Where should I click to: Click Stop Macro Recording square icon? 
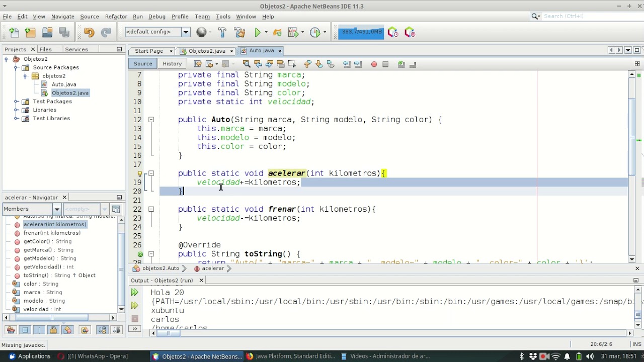click(385, 64)
